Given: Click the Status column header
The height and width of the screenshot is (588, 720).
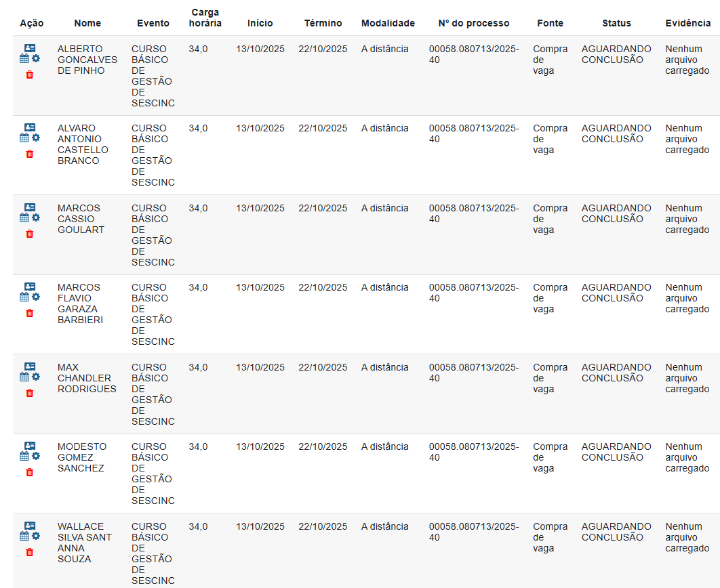Looking at the screenshot, I should 616,23.
